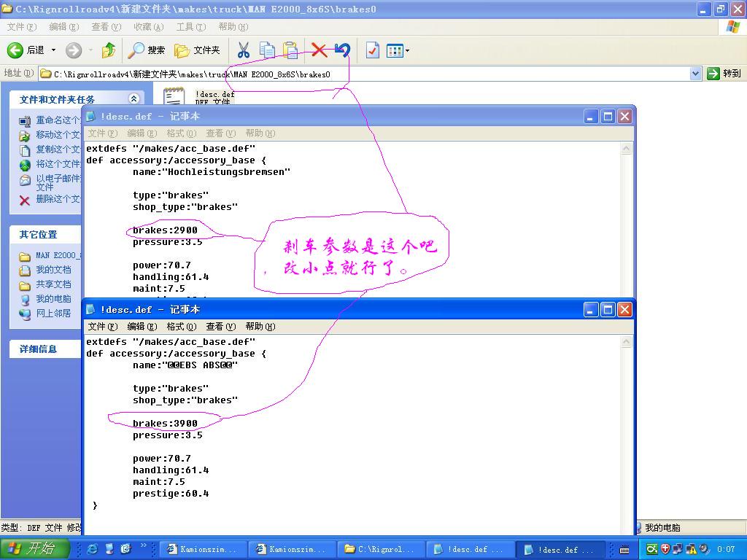Click the Properties icon with checkmark
The width and height of the screenshot is (747, 560).
(x=372, y=50)
